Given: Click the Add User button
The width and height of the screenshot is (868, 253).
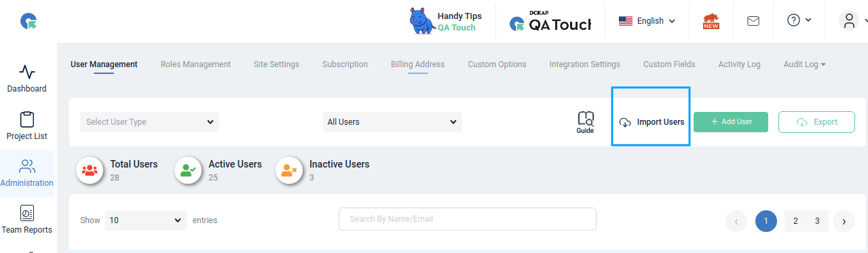Looking at the screenshot, I should 731,122.
